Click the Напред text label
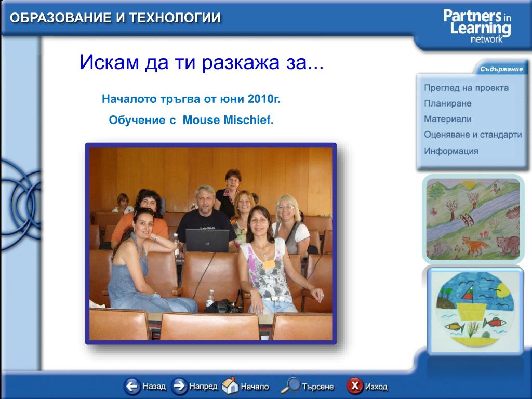Screen dimensions: 532x399 [203, 386]
